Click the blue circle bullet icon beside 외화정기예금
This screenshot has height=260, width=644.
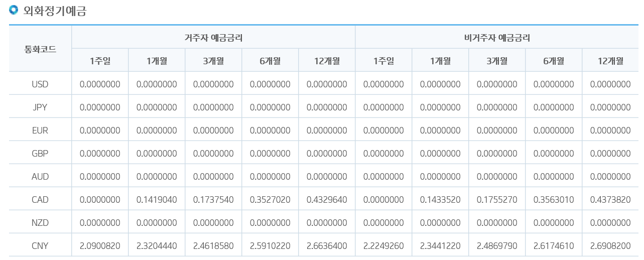tap(14, 10)
